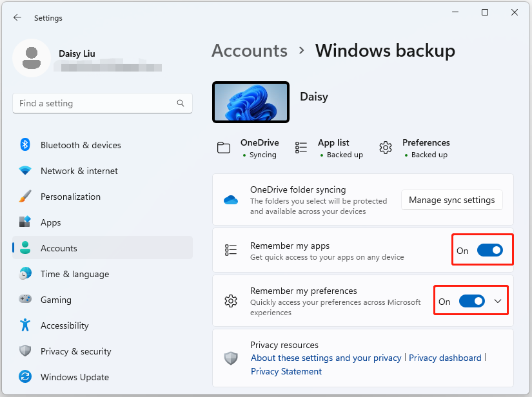
Task: Select Time & language category
Action: [103, 274]
